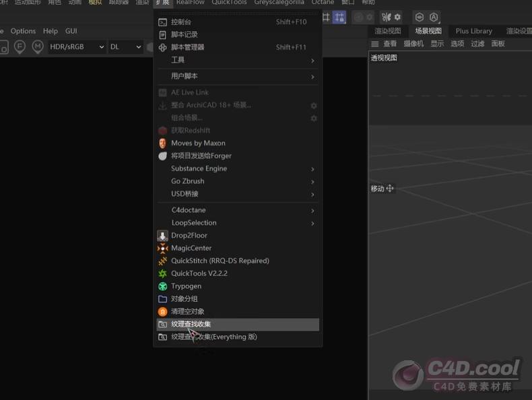
Task: Open the viewport hamburger menu icon
Action: tap(375, 44)
